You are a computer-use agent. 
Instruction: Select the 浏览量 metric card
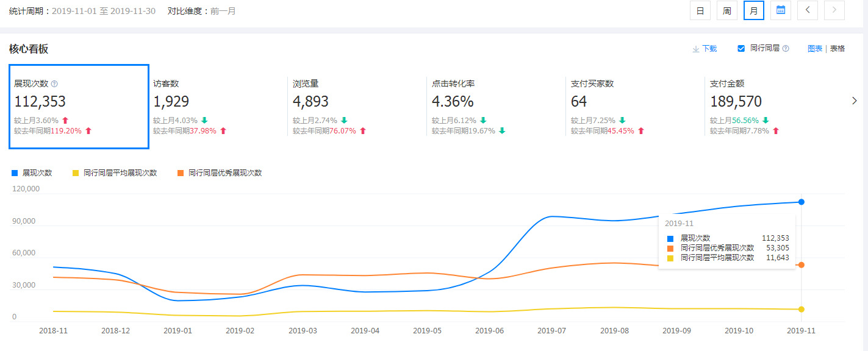click(357, 107)
